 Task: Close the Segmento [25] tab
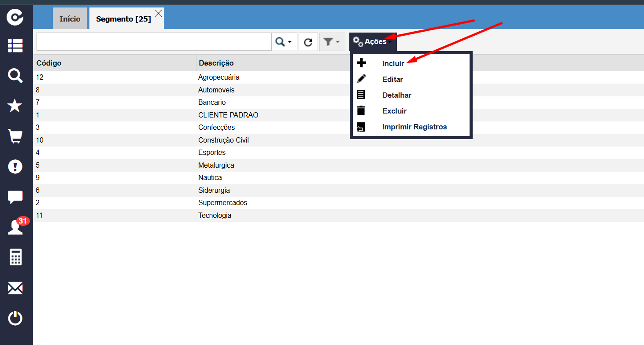click(158, 14)
